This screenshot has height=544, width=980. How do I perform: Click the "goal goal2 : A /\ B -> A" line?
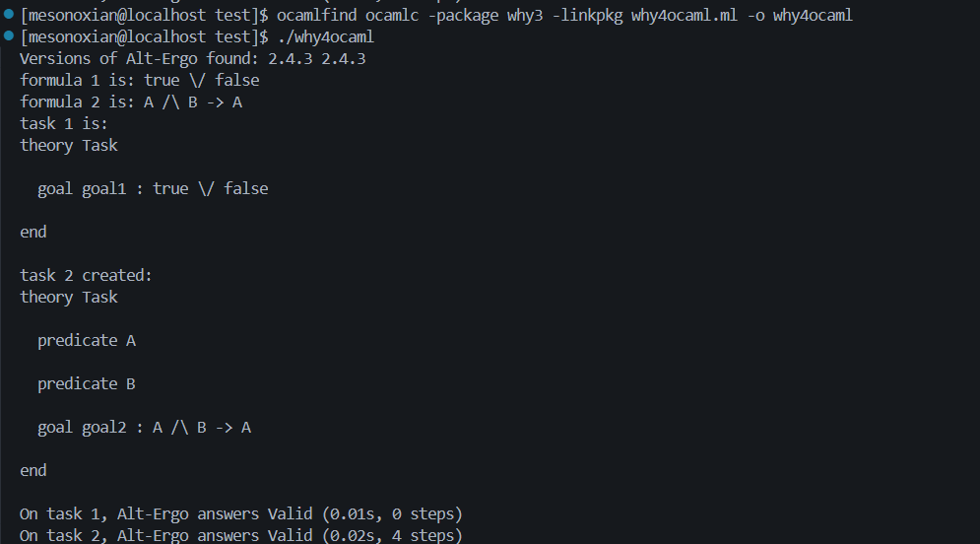coord(144,427)
